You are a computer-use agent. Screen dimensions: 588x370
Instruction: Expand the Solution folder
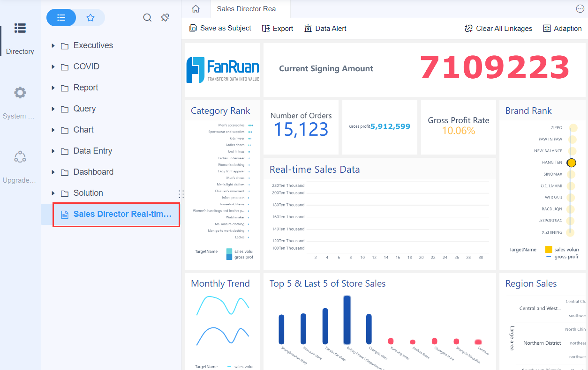click(x=53, y=193)
